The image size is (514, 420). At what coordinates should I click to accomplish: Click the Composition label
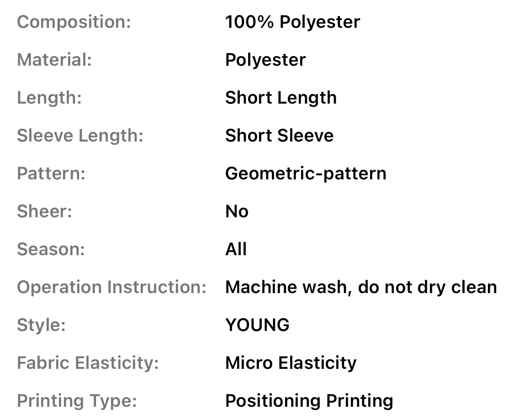click(x=74, y=22)
